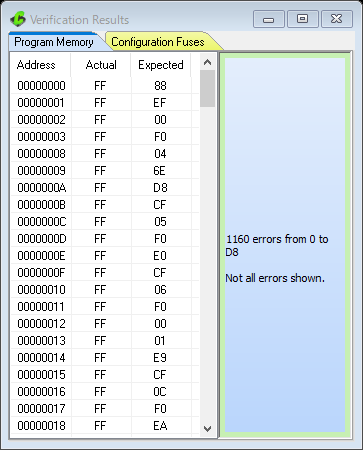Image resolution: width=363 pixels, height=450 pixels.
Task: Click expected value EA cell
Action: click(160, 426)
